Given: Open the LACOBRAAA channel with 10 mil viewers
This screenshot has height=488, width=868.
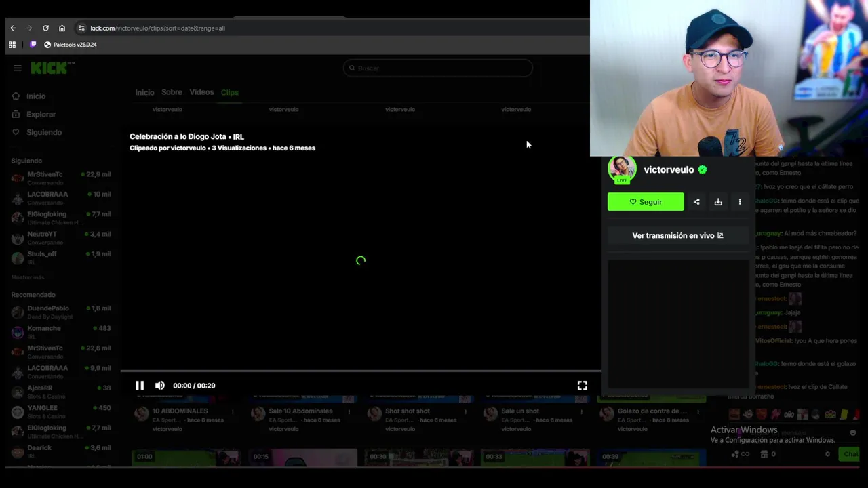Looking at the screenshot, I should coord(61,198).
